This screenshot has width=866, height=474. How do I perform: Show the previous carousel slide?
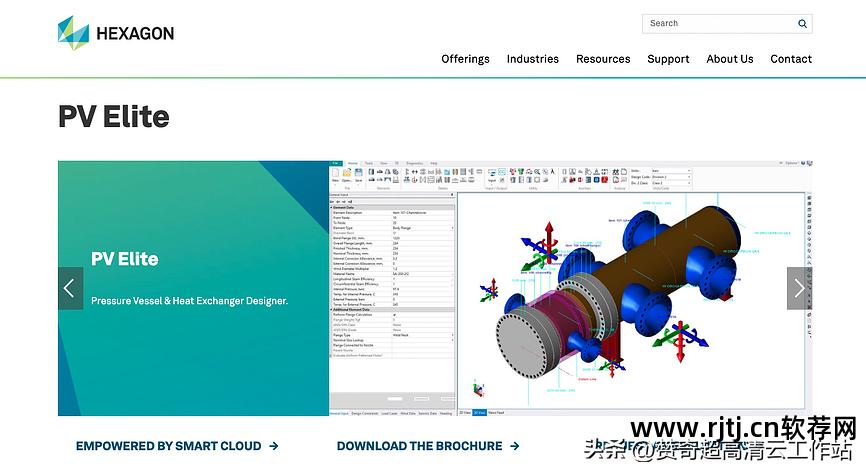click(x=70, y=288)
